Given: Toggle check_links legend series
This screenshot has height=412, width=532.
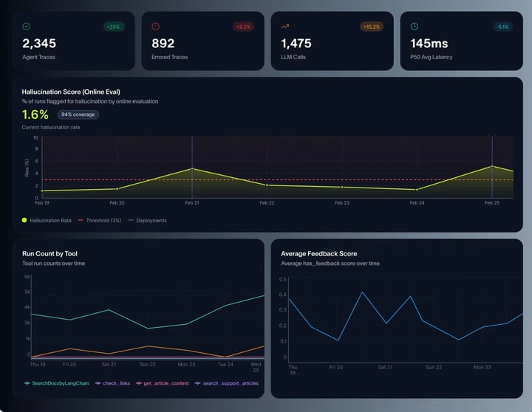Looking at the screenshot, I should [x=112, y=383].
